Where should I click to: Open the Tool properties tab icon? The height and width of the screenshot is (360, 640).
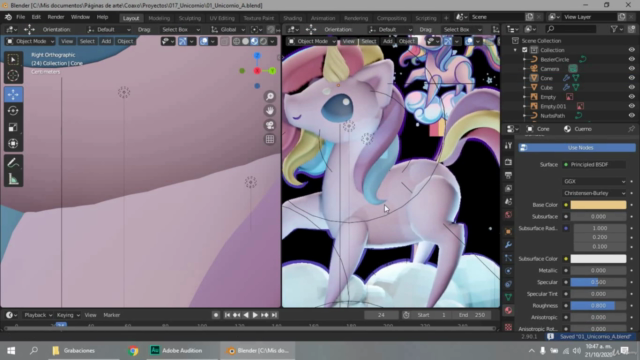pyautogui.click(x=508, y=146)
